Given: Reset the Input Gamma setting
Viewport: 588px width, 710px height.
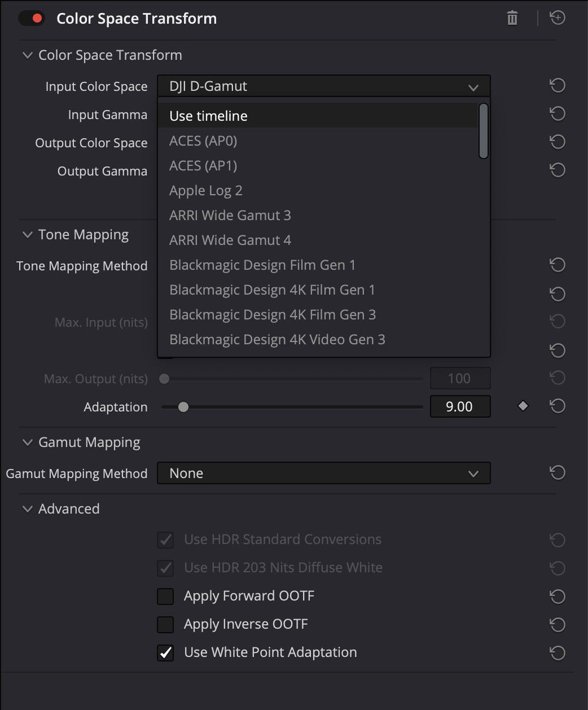Looking at the screenshot, I should 557,114.
